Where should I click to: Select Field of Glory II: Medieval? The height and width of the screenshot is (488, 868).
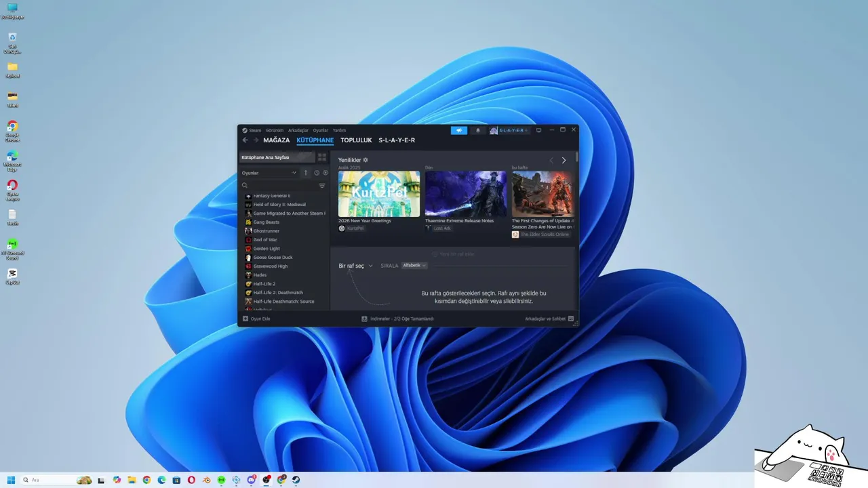[279, 205]
